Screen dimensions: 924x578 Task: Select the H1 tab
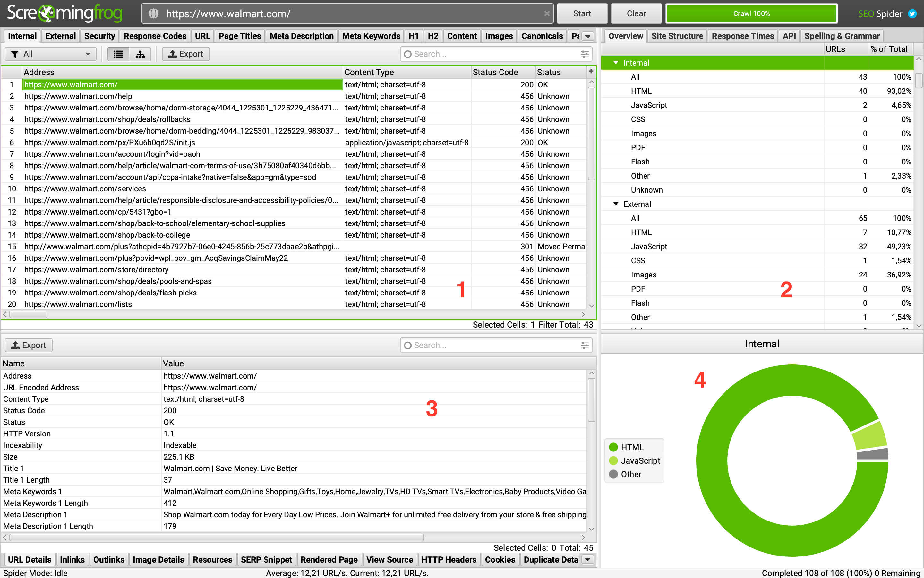(414, 36)
